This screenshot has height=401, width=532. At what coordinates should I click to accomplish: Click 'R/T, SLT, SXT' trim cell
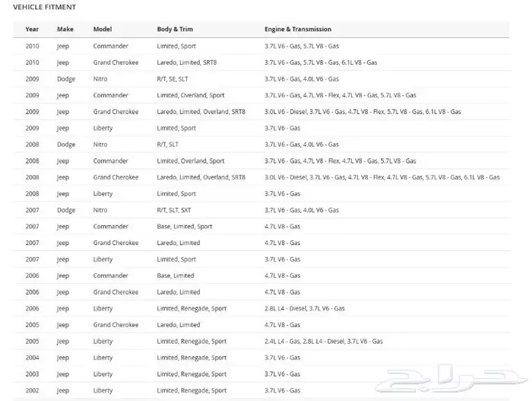174,210
